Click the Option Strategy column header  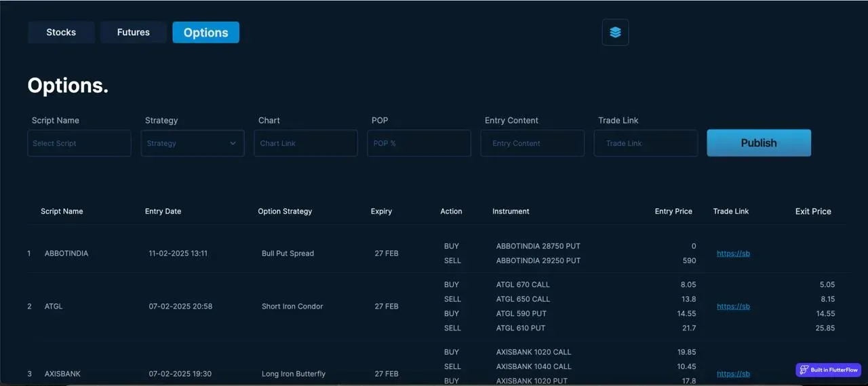[285, 211]
